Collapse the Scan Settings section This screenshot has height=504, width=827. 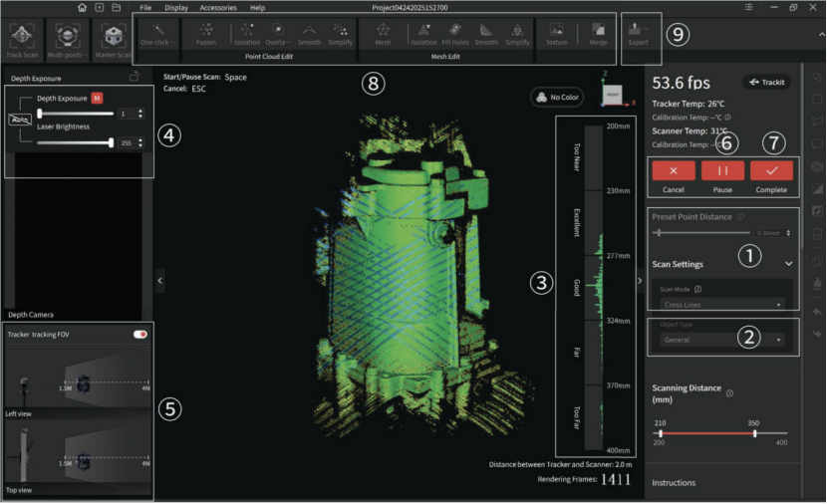click(789, 264)
